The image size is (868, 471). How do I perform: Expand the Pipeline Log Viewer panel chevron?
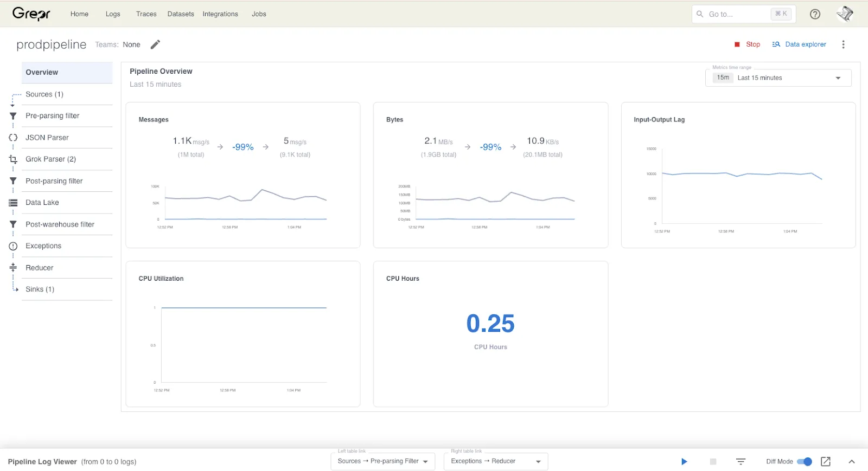click(852, 462)
